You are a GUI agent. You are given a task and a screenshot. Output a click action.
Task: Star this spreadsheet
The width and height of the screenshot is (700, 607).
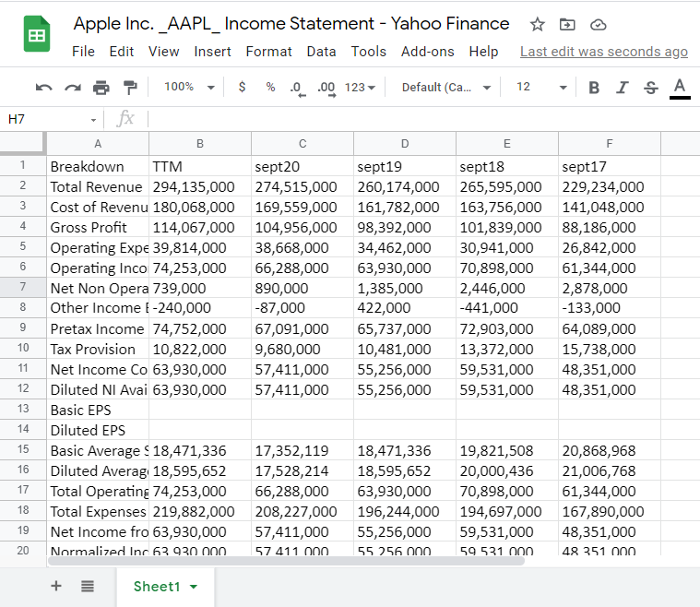537,24
